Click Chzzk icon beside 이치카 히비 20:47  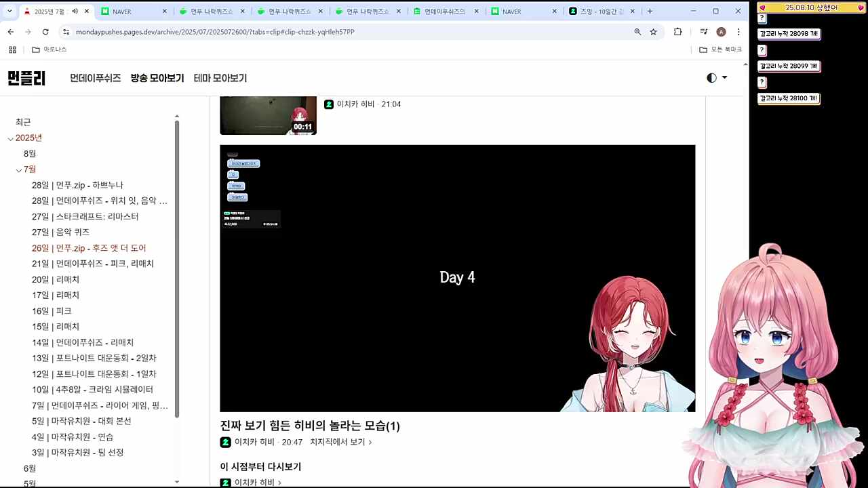226,442
